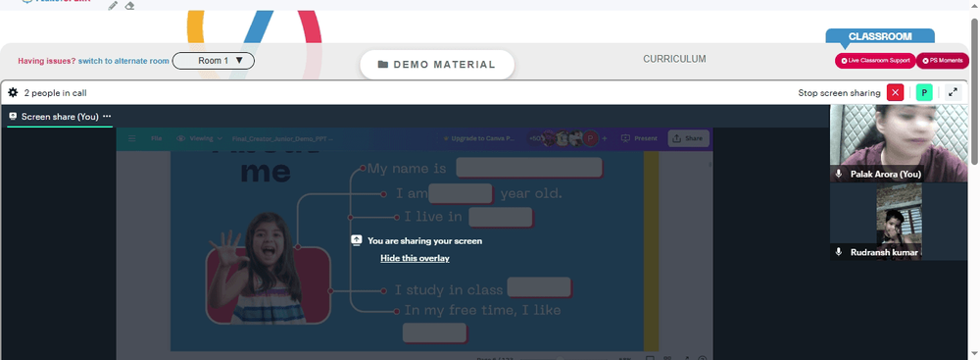Click the I study in class blank

[x=539, y=286]
